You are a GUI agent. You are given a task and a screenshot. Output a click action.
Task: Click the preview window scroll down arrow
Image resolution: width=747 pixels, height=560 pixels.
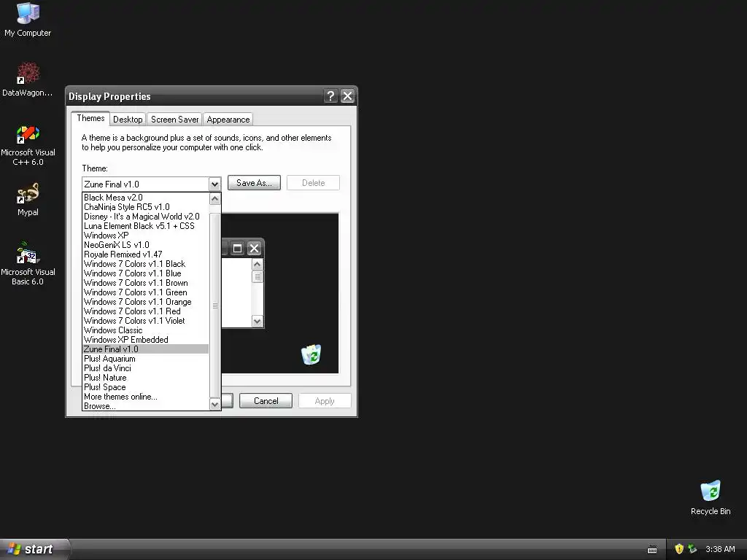click(x=258, y=321)
